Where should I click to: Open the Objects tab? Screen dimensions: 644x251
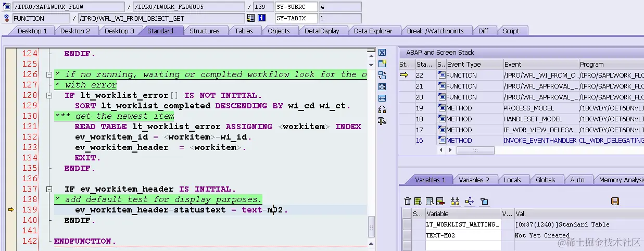click(279, 31)
